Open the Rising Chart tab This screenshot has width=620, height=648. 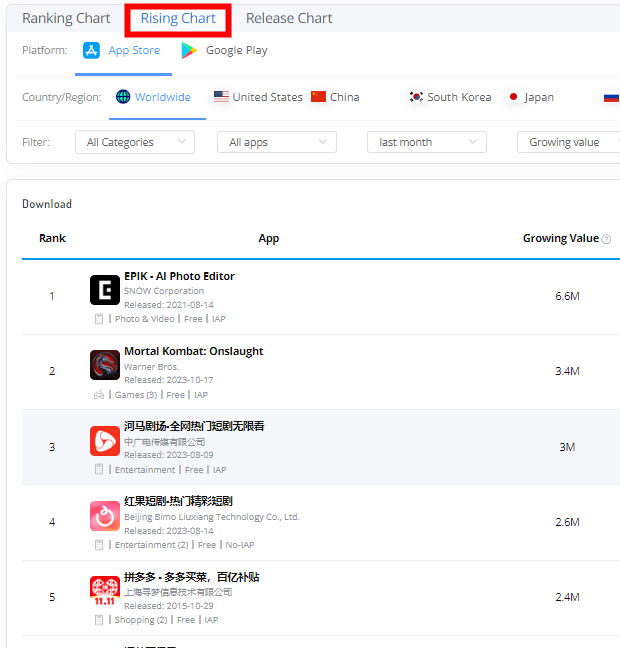pos(178,18)
